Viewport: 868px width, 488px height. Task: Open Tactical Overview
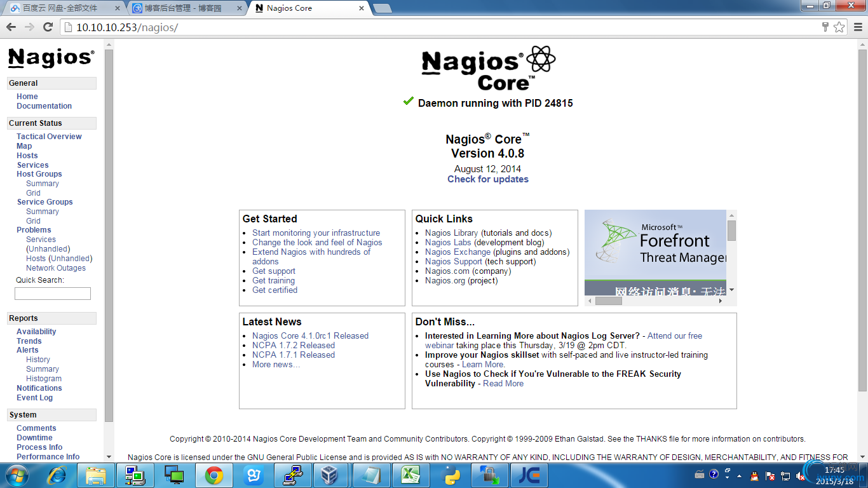[49, 137]
